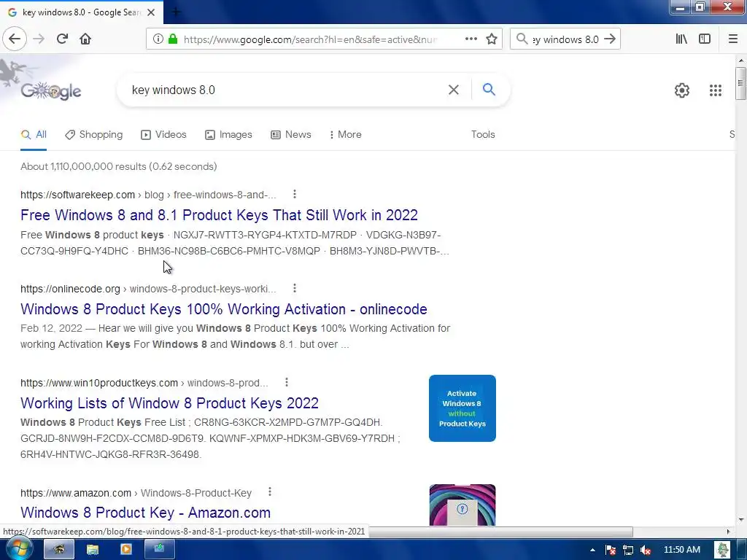This screenshot has height=560, width=747.
Task: Click the horizontal scrollbar thumb
Action: (x=500, y=532)
